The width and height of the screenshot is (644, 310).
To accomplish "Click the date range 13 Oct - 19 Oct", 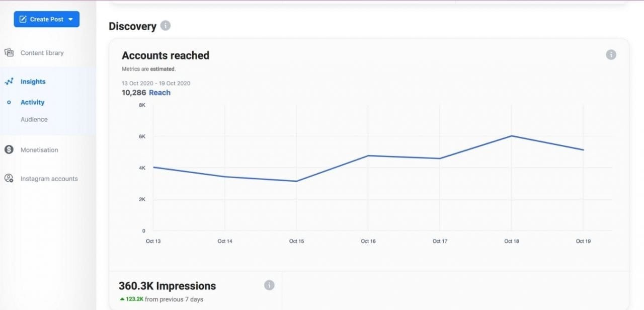I will pyautogui.click(x=156, y=83).
